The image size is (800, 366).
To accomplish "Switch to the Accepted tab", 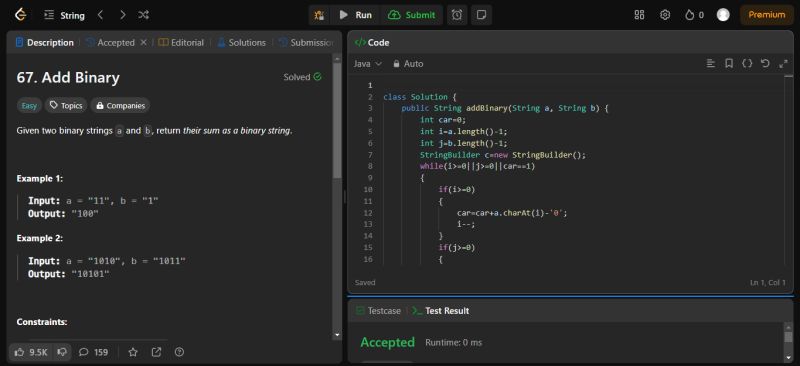I will [x=111, y=42].
